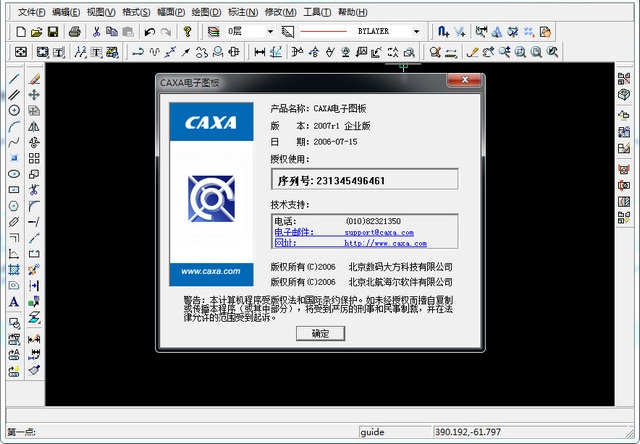The height and width of the screenshot is (444, 640).
Task: Select the Line drawing tool
Action: tap(14, 78)
